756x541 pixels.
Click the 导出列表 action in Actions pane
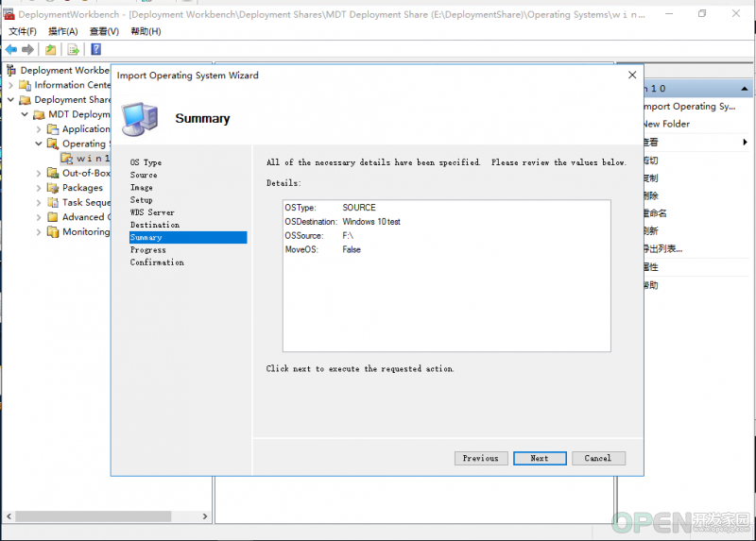[x=663, y=249]
